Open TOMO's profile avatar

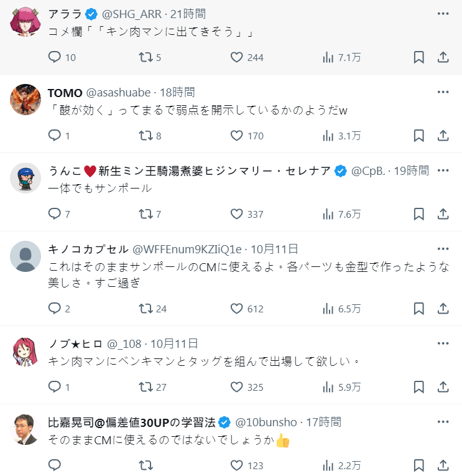tap(25, 100)
